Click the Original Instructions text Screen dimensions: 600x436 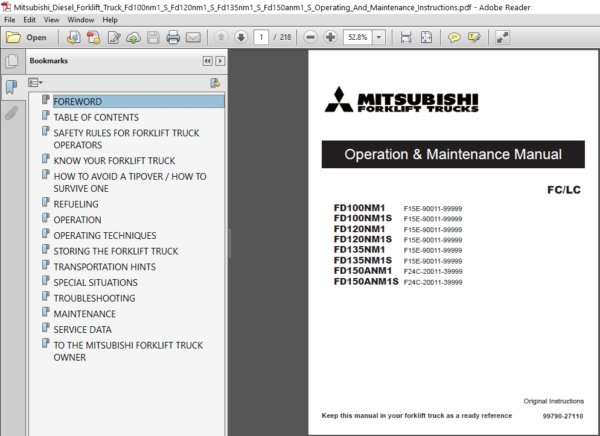tap(554, 401)
